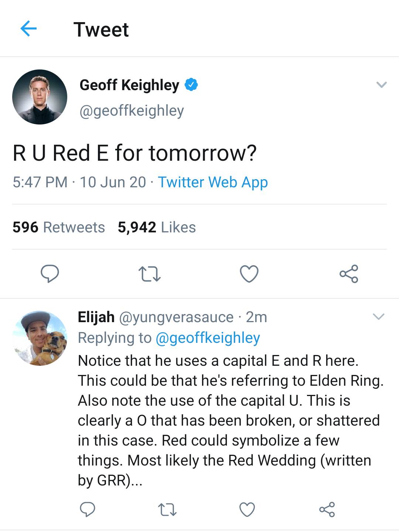Click the verified badge next to Geoff Keighley

pos(191,85)
